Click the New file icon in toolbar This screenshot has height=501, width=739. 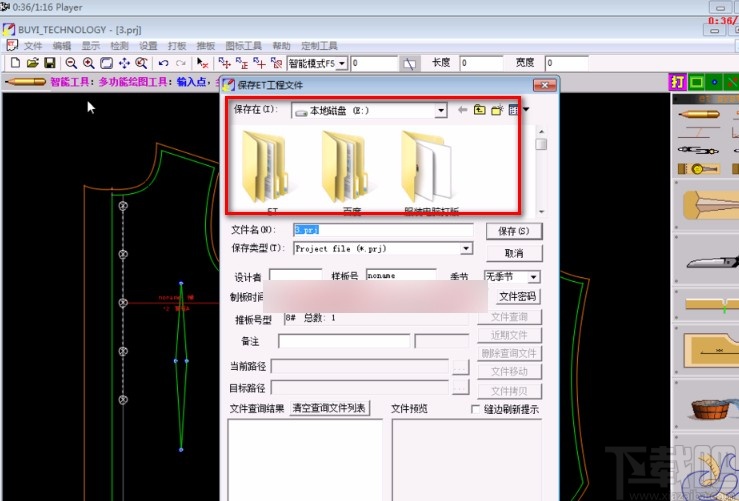tap(15, 63)
